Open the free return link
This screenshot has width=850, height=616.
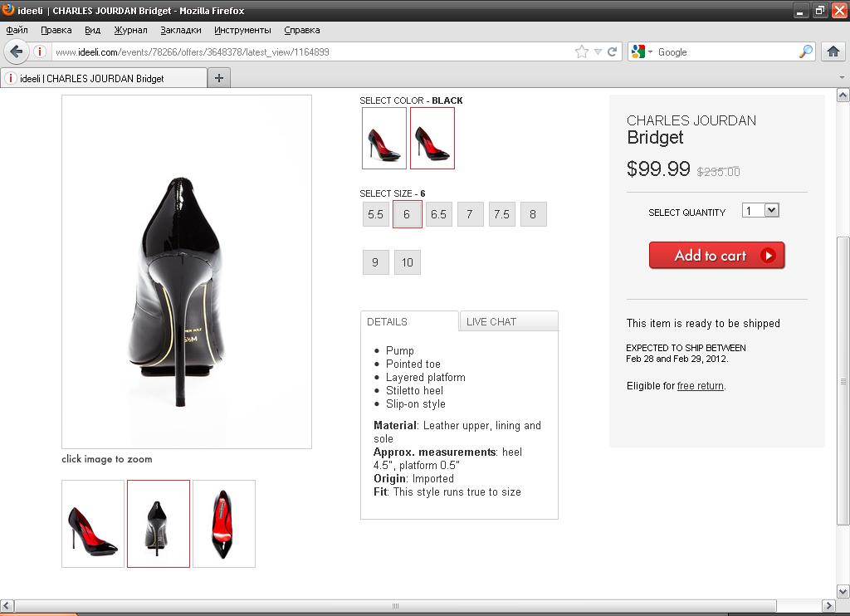701,386
